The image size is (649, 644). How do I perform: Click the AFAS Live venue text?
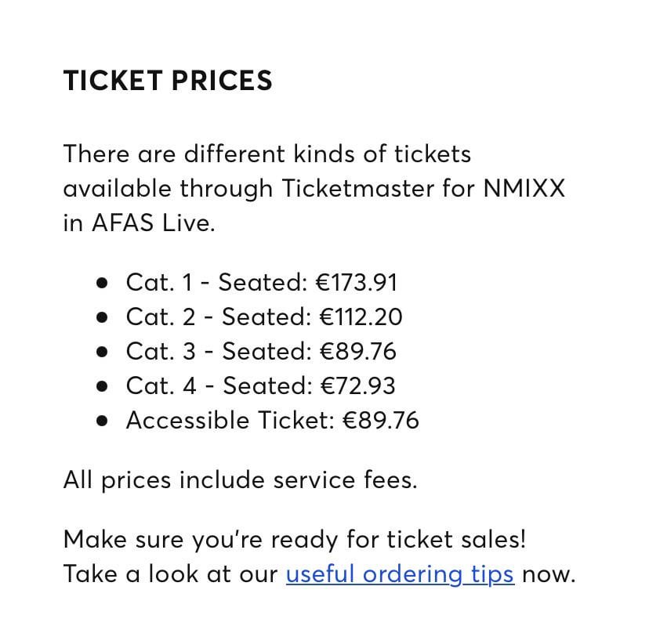pyautogui.click(x=151, y=223)
